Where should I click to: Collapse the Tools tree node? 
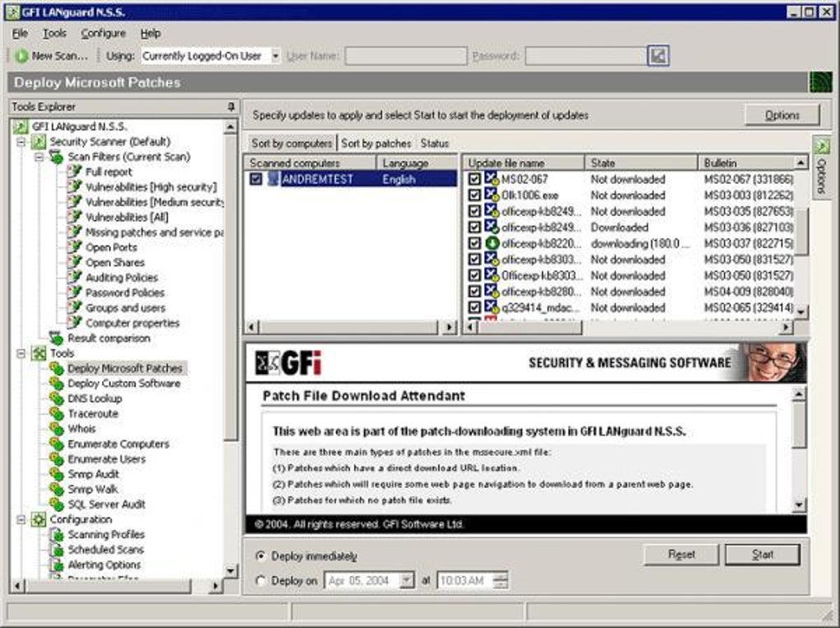(x=21, y=354)
